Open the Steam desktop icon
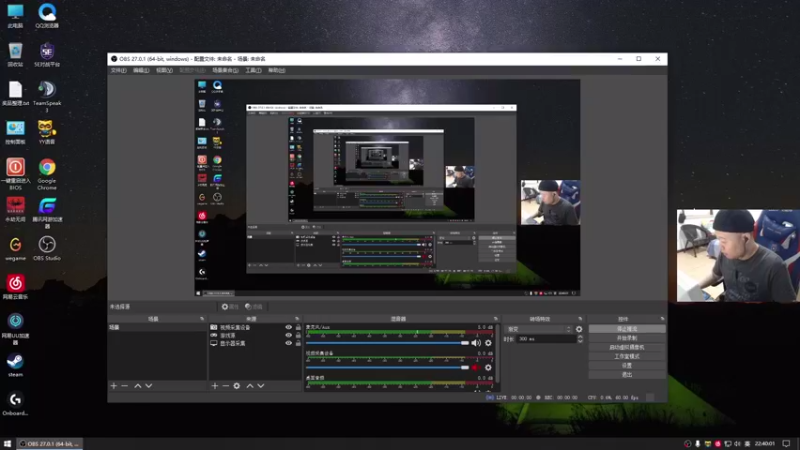The height and width of the screenshot is (450, 800). click(15, 365)
